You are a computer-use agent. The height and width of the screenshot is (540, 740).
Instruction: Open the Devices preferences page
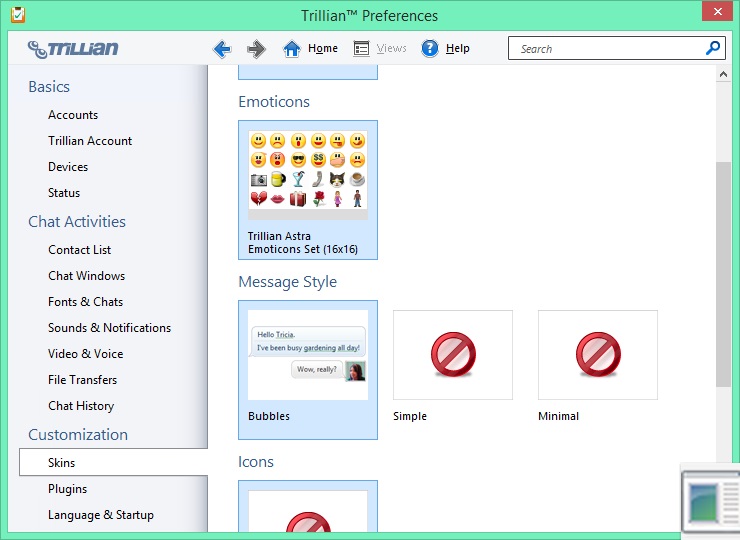68,167
